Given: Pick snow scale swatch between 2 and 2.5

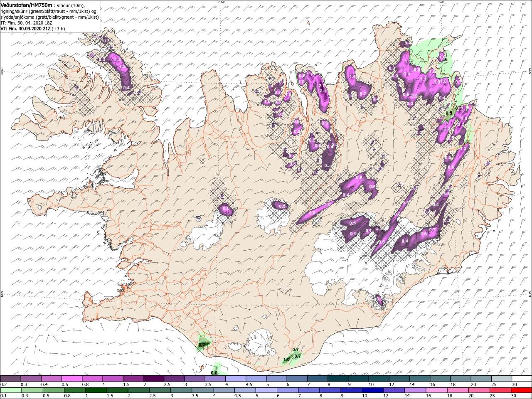Looking at the screenshot, I should click(x=153, y=379).
